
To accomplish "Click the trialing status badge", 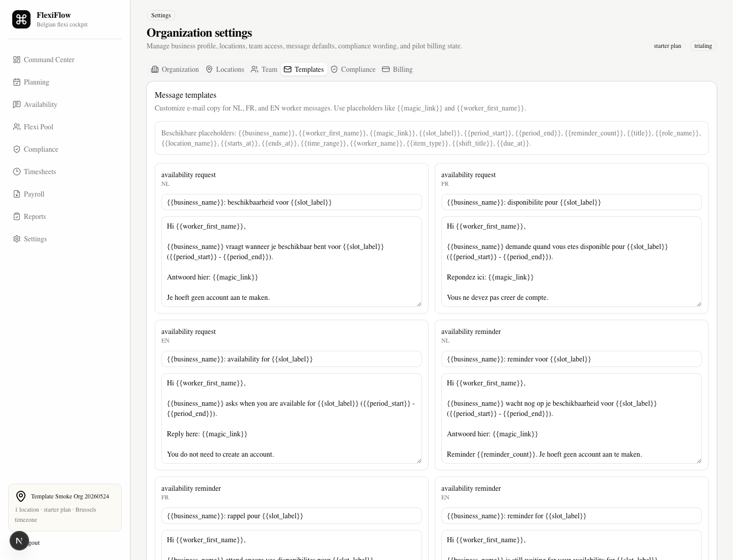I will (703, 46).
